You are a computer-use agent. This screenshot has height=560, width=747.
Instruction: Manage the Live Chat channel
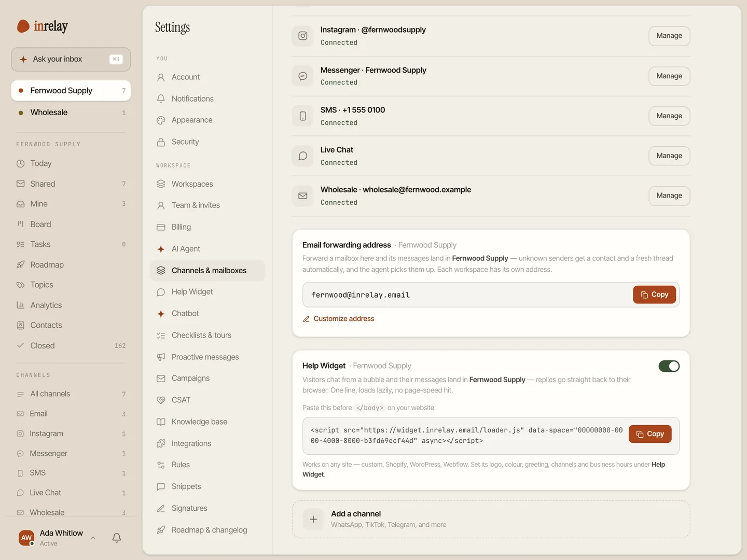pos(669,156)
